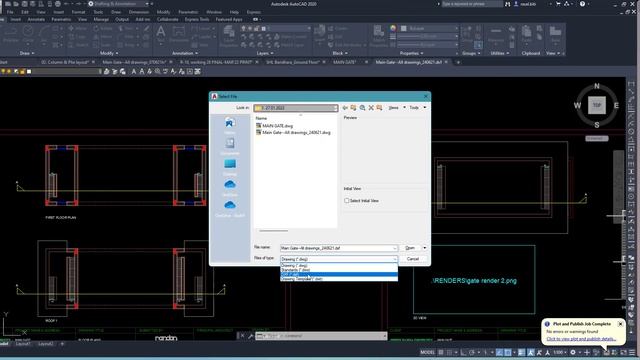Click the ByLayer color swatch in Properties panel
Image resolution: width=640 pixels, height=360 pixels.
[x=403, y=28]
